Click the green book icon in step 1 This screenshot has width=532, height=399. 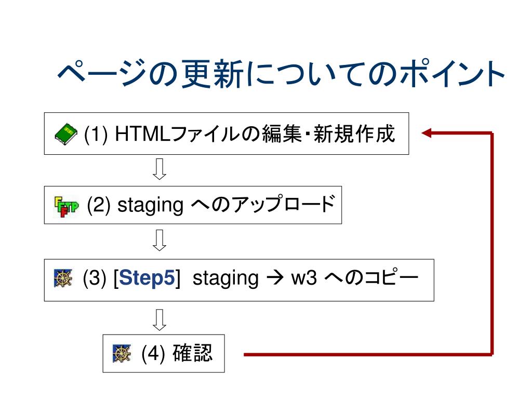[66, 135]
